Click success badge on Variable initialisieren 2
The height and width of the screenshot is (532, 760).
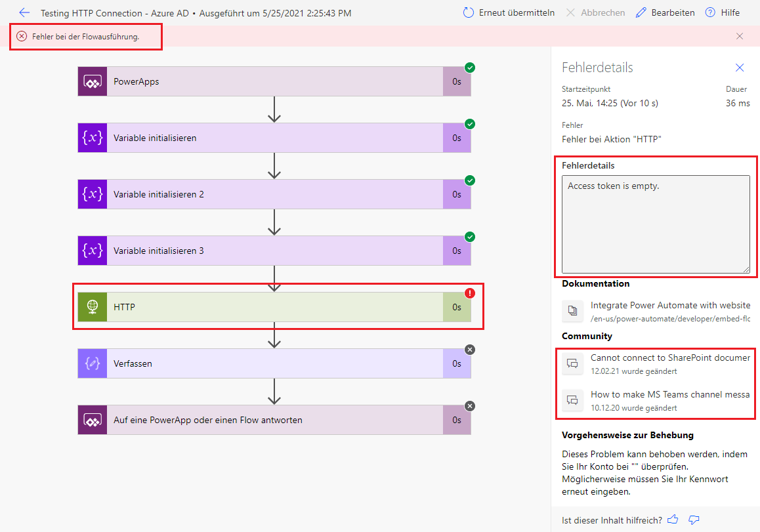coord(470,181)
